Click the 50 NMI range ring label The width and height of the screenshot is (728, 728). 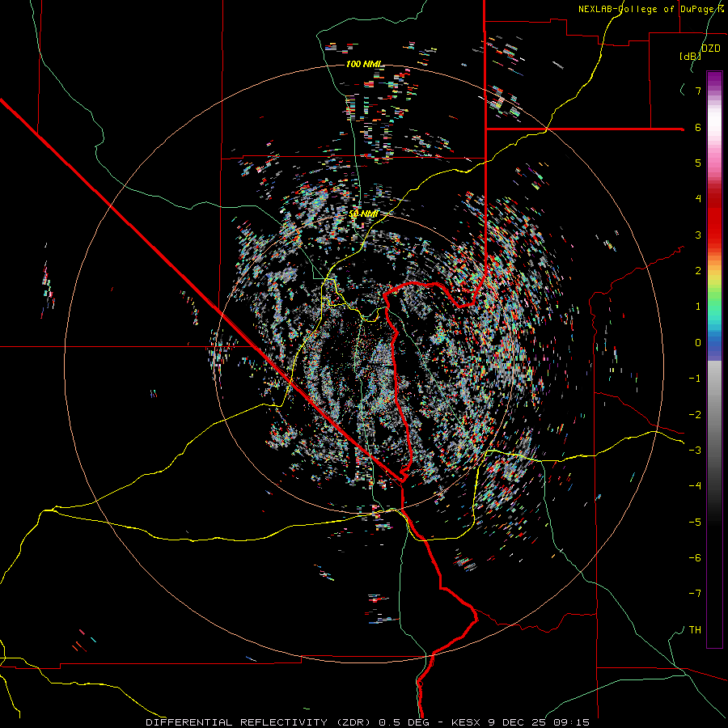363,214
